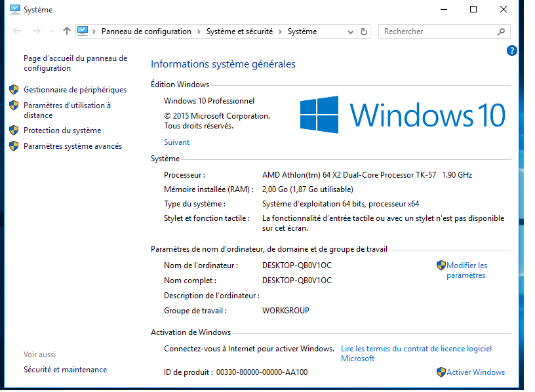Click computer name value next to Nom de l'ordinateur
Image resolution: width=535 pixels, height=392 pixels.
pos(297,265)
